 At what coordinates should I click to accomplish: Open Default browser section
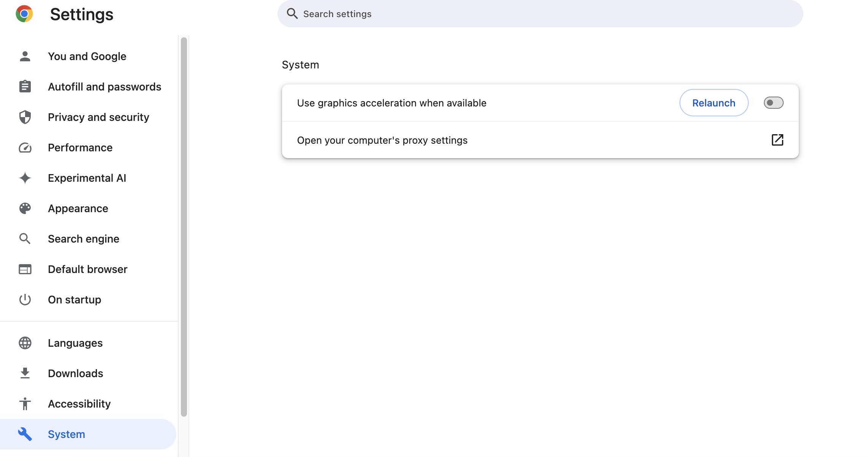click(x=88, y=269)
